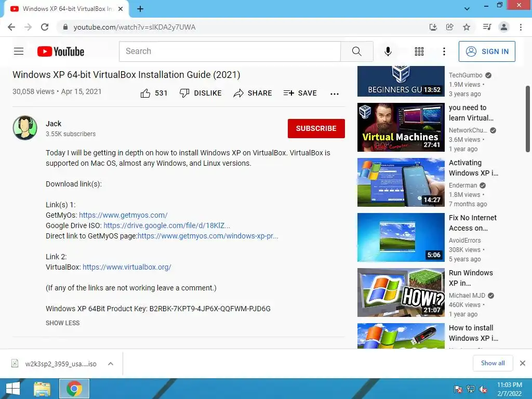Bookmark this page with the star icon
Screen dimensions: 532x399
(467, 27)
